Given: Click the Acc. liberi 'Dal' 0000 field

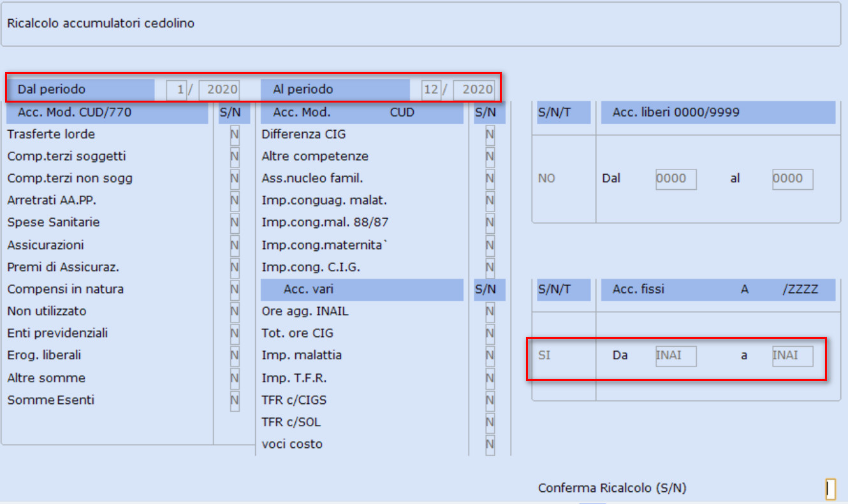Looking at the screenshot, I should (x=676, y=179).
